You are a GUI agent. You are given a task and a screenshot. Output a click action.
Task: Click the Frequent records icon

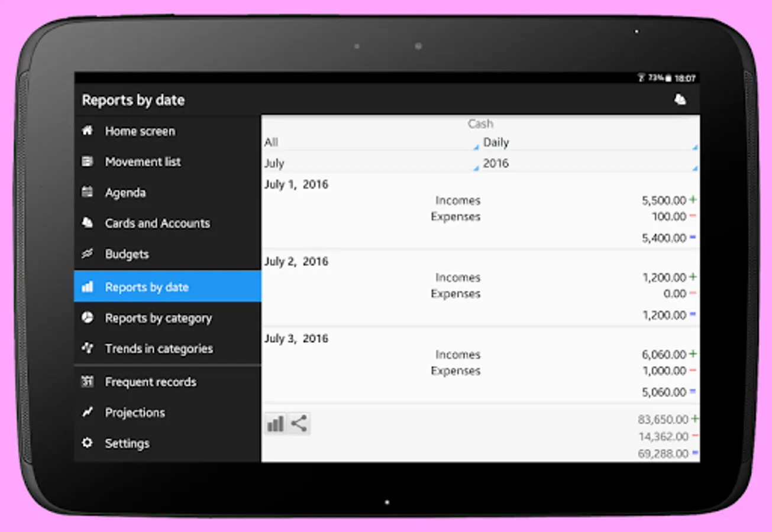coord(88,382)
